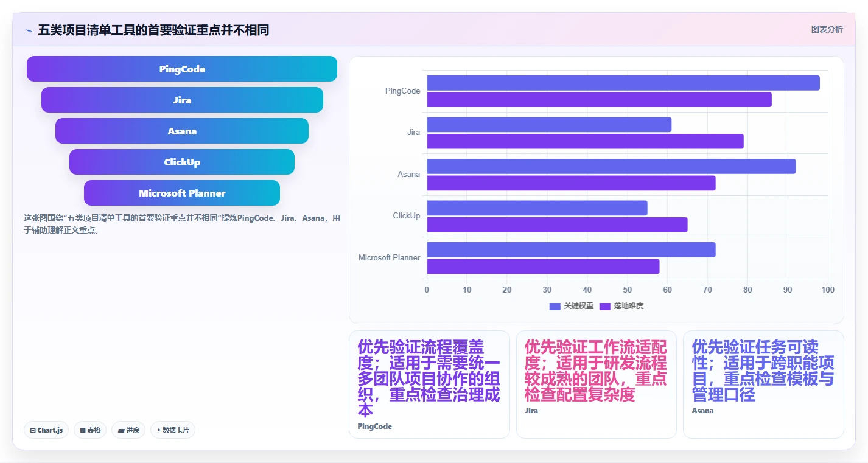Click the PingCode caption under first card
Viewport: 868px width, 463px height.
[x=375, y=426]
